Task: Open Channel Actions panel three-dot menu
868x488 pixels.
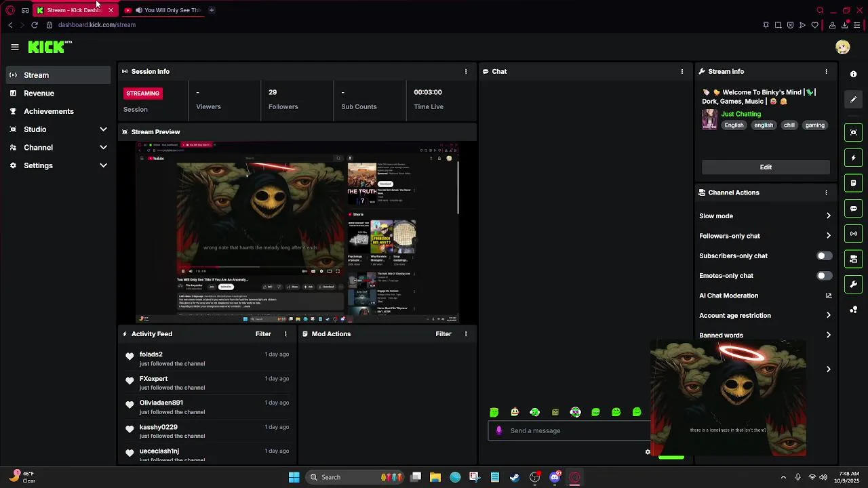Action: pos(826,192)
